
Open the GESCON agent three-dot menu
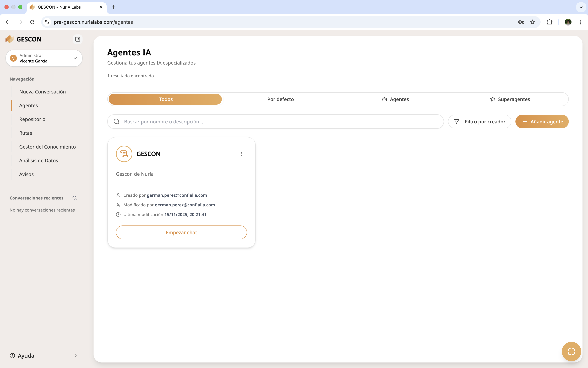point(241,154)
